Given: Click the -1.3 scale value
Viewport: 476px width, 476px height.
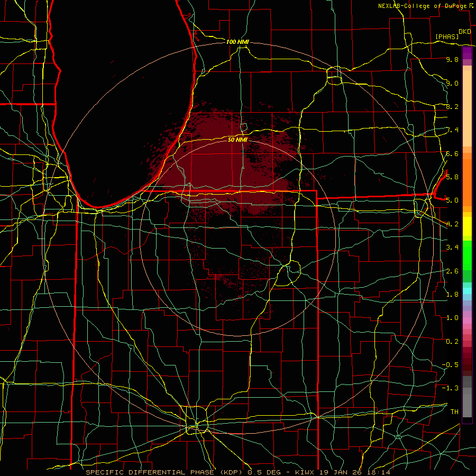Looking at the screenshot, I should [x=450, y=388].
